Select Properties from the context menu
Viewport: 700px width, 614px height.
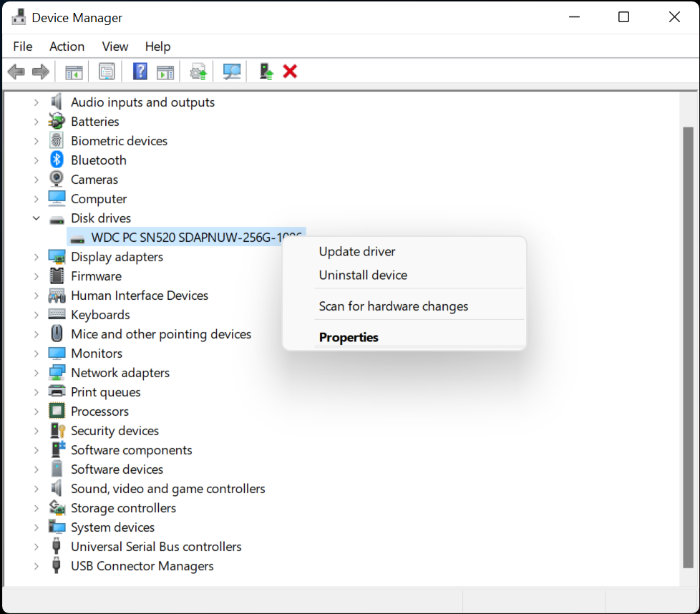click(x=349, y=337)
